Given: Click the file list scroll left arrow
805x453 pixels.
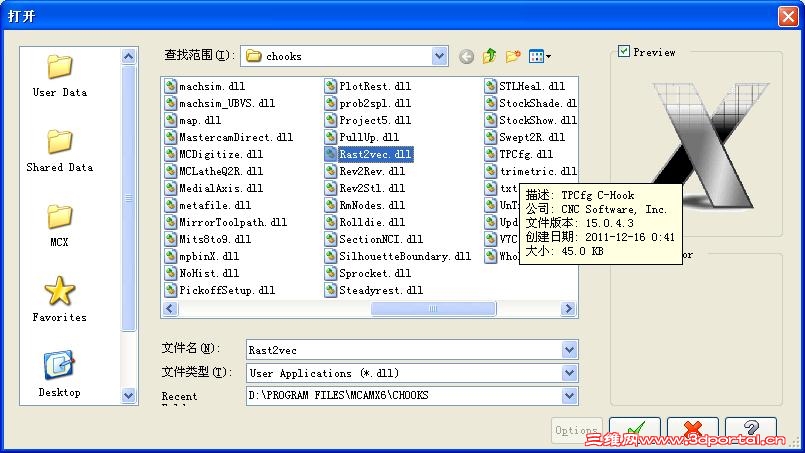Looking at the screenshot, I should [x=170, y=309].
